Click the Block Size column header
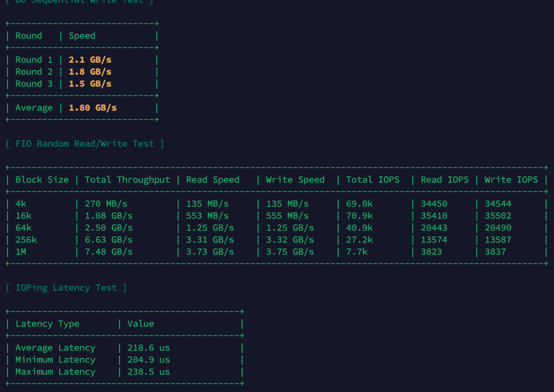This screenshot has width=554, height=392. click(42, 180)
